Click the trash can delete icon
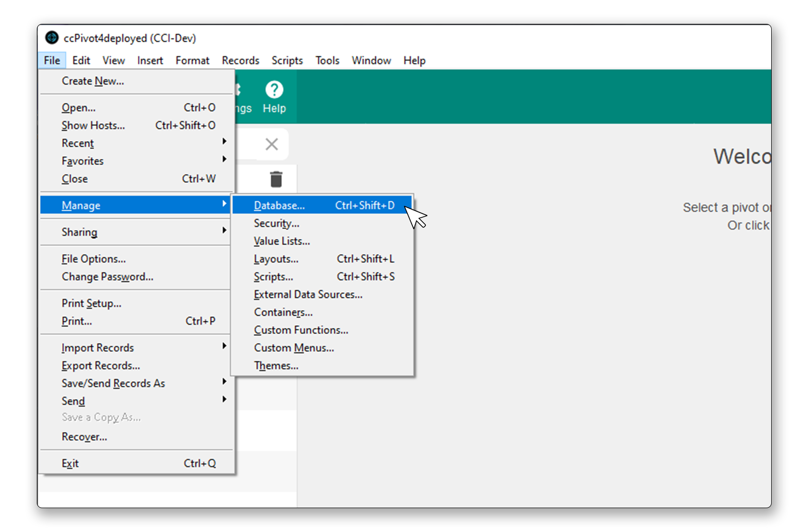This screenshot has height=532, width=808. click(276, 179)
